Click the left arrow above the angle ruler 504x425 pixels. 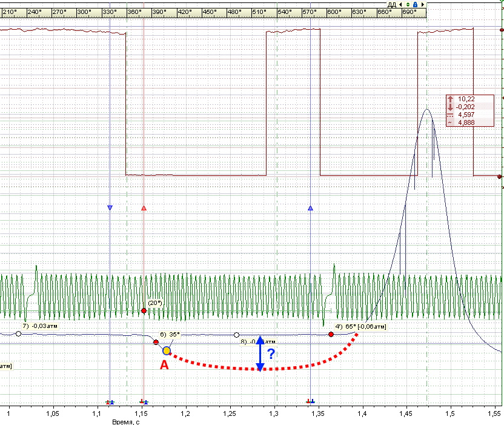click(x=400, y=4)
